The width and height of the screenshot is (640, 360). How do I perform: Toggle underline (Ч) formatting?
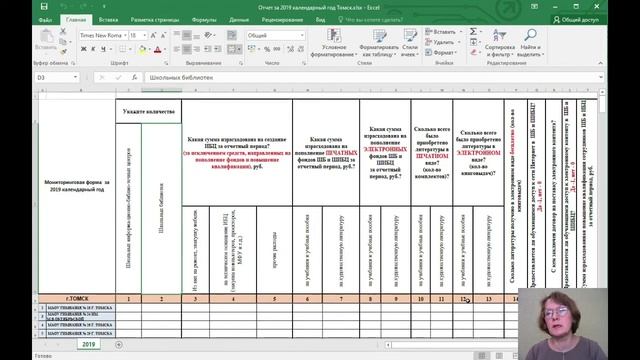click(x=103, y=49)
